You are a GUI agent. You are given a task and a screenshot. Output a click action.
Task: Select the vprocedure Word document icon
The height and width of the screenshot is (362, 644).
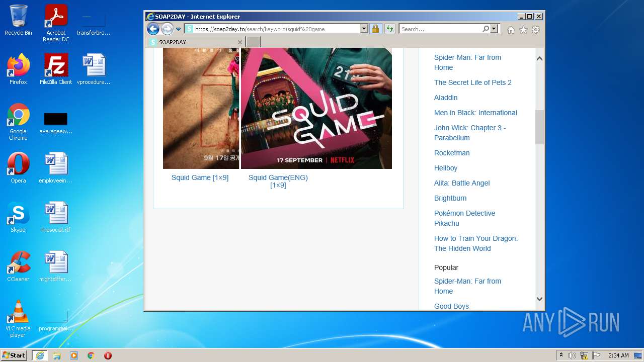pyautogui.click(x=94, y=69)
